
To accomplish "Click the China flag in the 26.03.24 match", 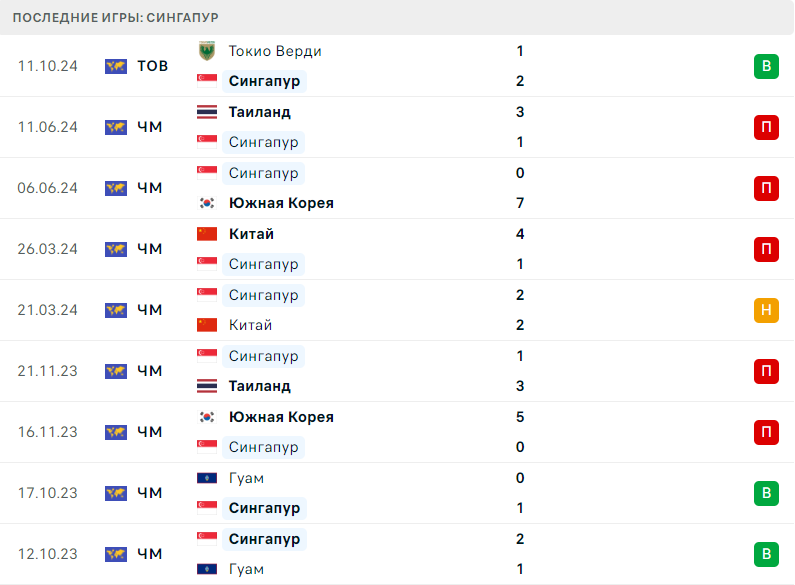I will [207, 234].
